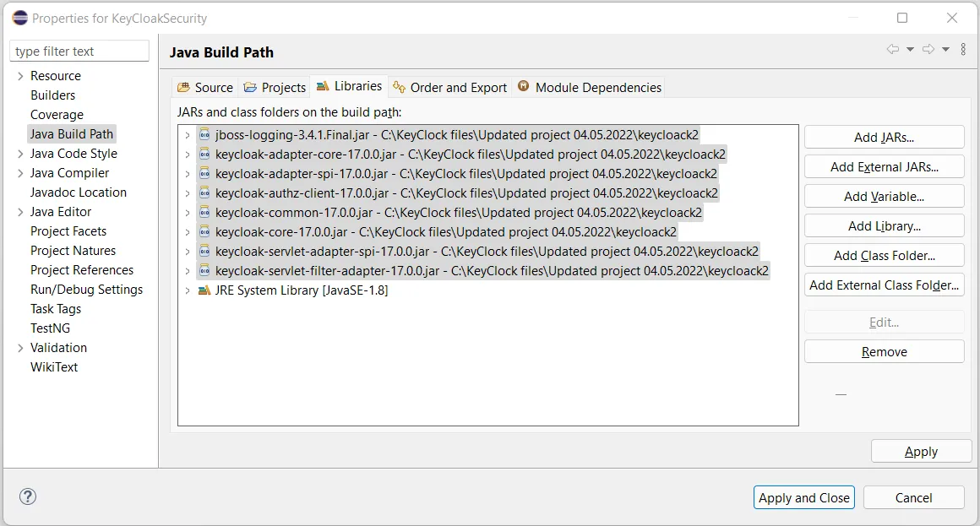Image resolution: width=980 pixels, height=526 pixels.
Task: Close the Properties dialog with X
Action: point(952,18)
